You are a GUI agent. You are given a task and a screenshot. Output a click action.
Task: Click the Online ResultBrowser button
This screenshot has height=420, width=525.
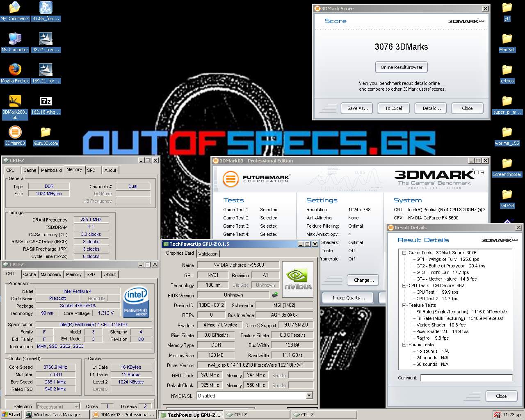point(401,67)
